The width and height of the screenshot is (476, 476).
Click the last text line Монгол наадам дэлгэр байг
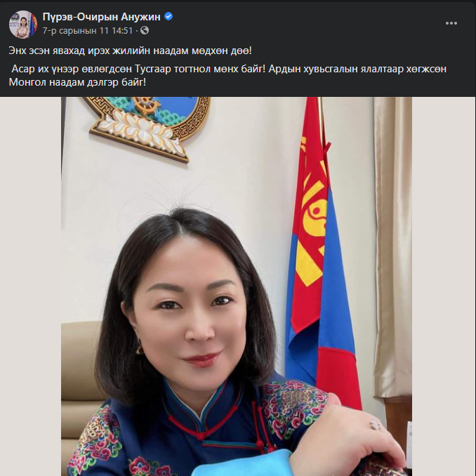(x=77, y=82)
